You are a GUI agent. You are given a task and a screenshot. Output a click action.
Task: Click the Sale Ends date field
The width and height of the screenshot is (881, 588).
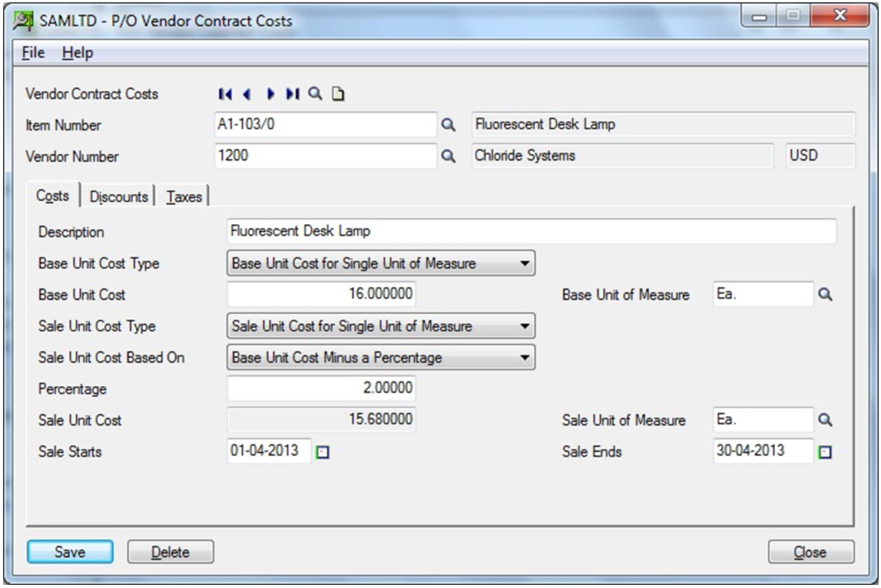point(763,451)
